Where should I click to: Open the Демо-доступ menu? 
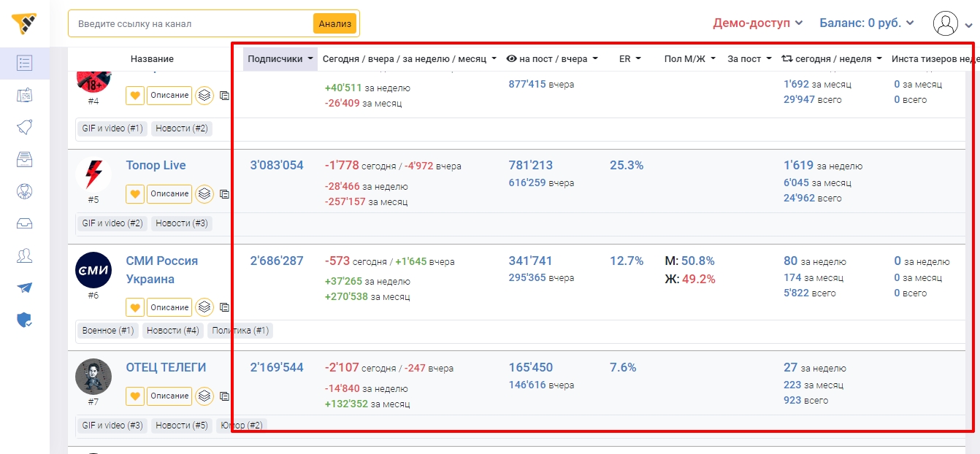coord(757,23)
